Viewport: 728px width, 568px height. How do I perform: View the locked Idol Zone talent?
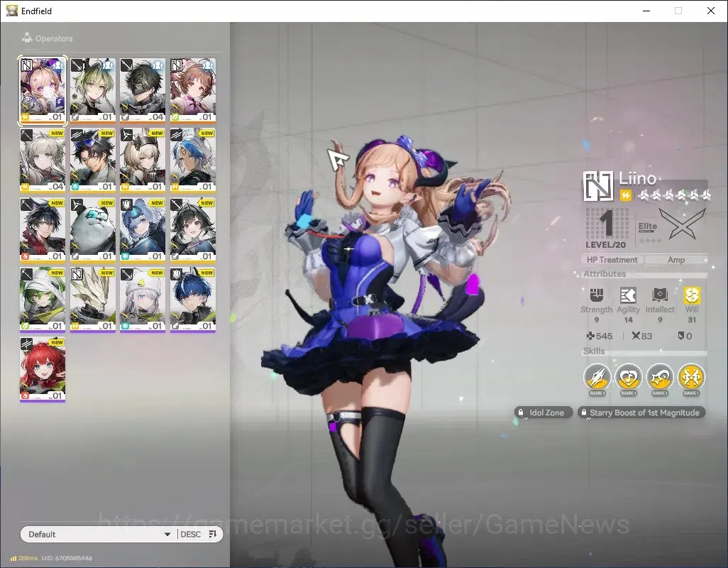[x=544, y=413]
